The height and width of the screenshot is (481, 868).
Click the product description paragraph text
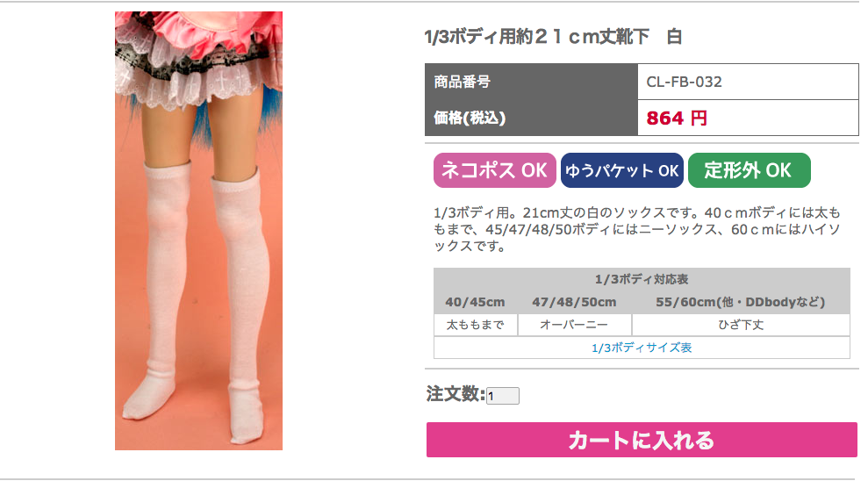[x=637, y=229]
